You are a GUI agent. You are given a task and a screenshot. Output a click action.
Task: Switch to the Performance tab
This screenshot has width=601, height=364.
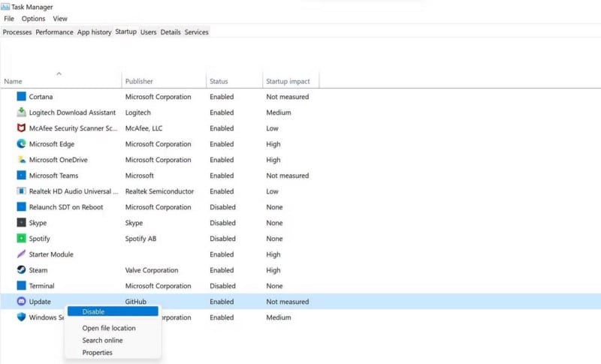click(54, 32)
